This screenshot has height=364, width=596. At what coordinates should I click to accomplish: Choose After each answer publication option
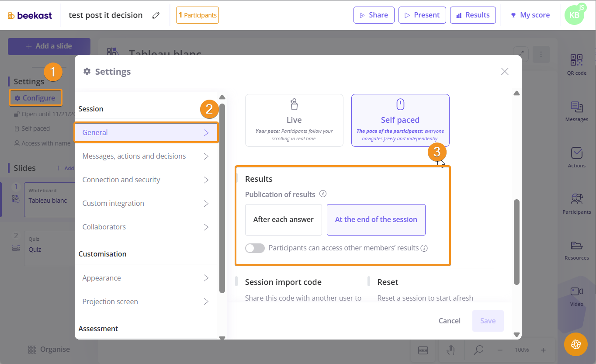click(x=283, y=219)
